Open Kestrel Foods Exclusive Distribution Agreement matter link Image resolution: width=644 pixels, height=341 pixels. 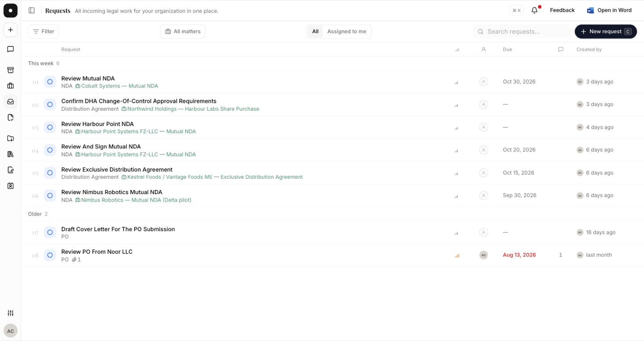point(212,177)
